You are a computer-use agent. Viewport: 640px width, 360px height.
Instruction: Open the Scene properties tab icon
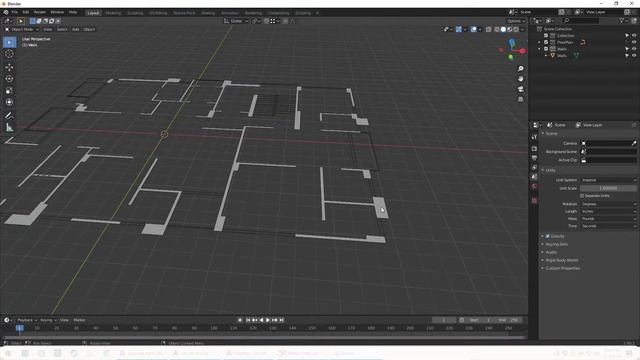[x=534, y=177]
